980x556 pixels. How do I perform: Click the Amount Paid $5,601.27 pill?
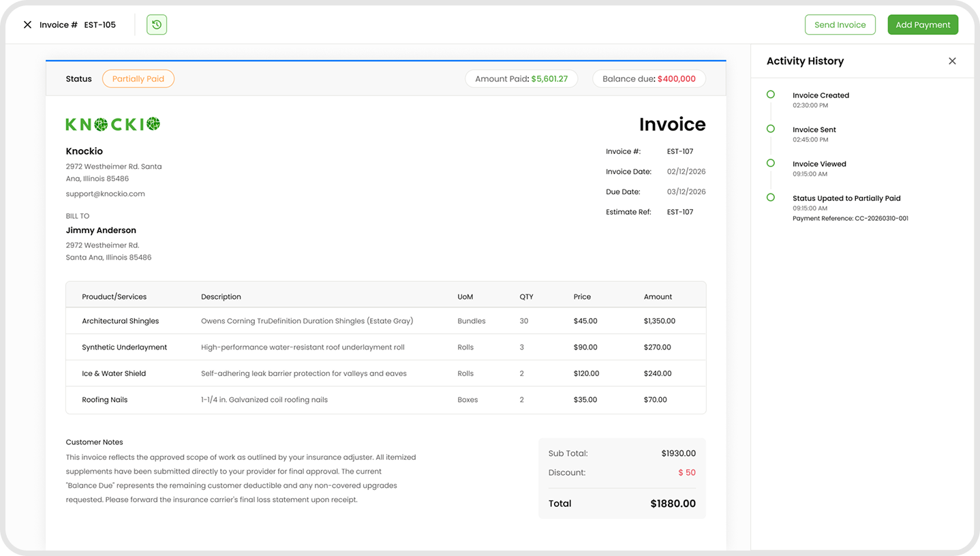coord(521,79)
